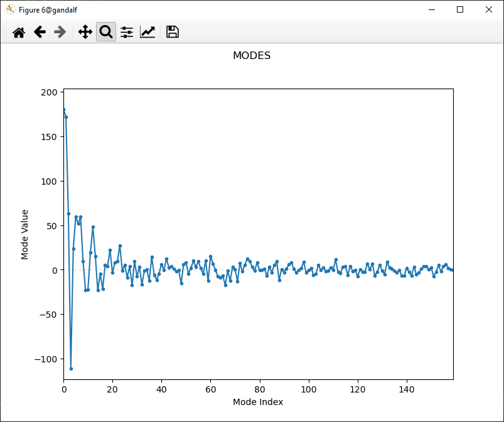The height and width of the screenshot is (422, 504).
Task: Save the figure using the floppy disk icon
Action: [173, 32]
